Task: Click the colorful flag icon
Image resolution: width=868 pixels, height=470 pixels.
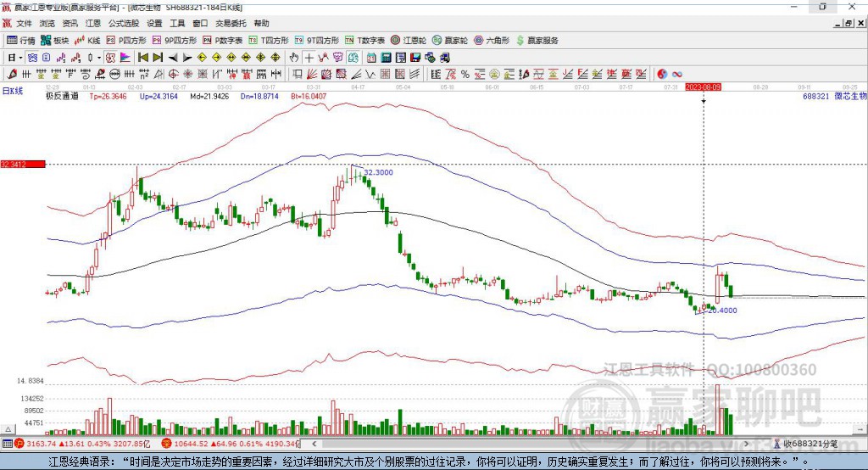Action: pos(126,58)
